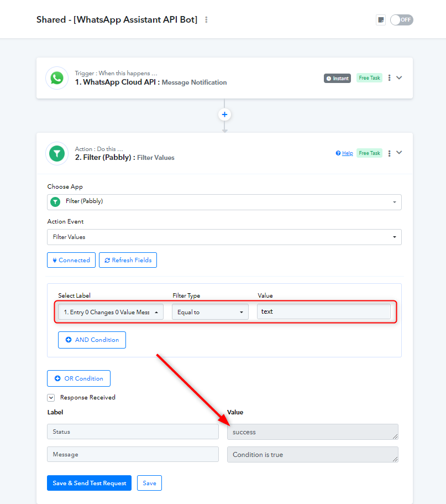Click the Save button

tap(149, 483)
